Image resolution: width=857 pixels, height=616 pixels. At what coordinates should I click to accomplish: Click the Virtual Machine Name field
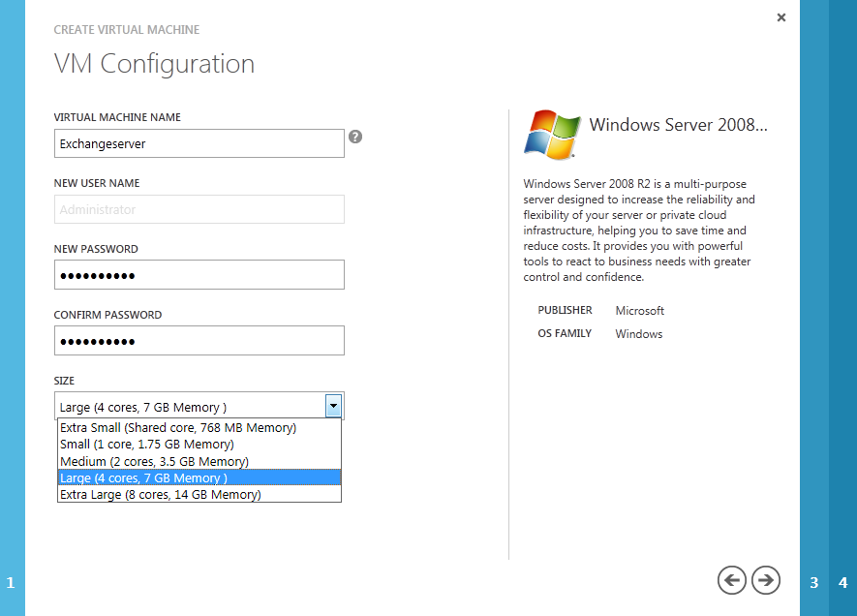coord(199,143)
